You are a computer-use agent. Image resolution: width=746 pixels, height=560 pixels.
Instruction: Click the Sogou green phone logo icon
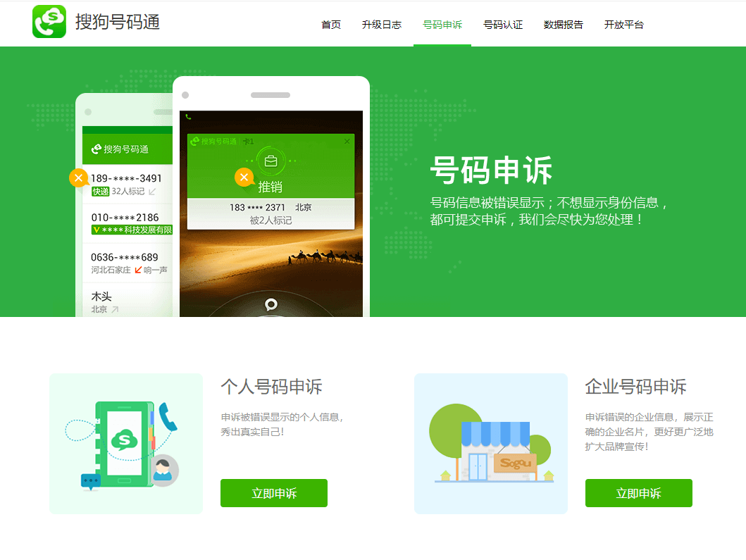click(49, 21)
